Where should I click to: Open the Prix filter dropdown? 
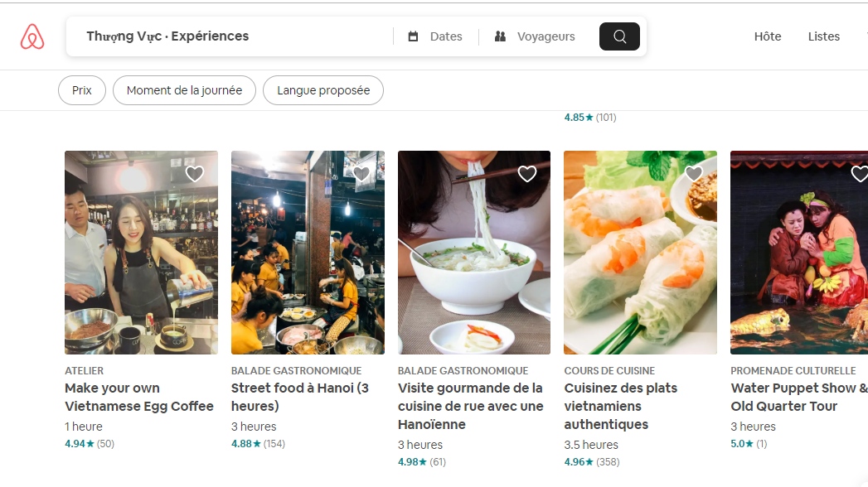[82, 90]
